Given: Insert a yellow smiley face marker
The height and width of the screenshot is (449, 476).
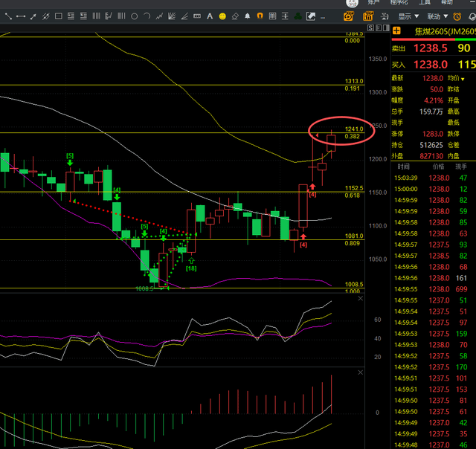Looking at the screenshot, I should 221,16.
